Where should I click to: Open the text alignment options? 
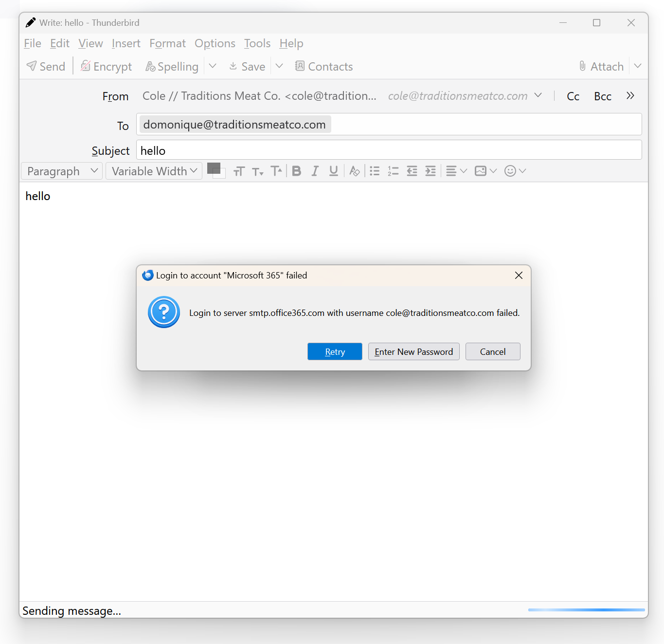coord(456,171)
